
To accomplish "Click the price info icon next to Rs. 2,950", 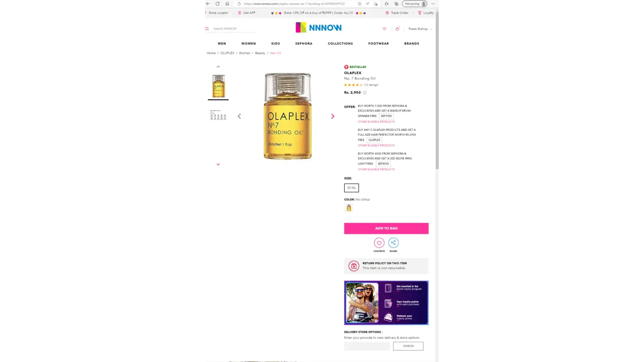I will [x=365, y=93].
